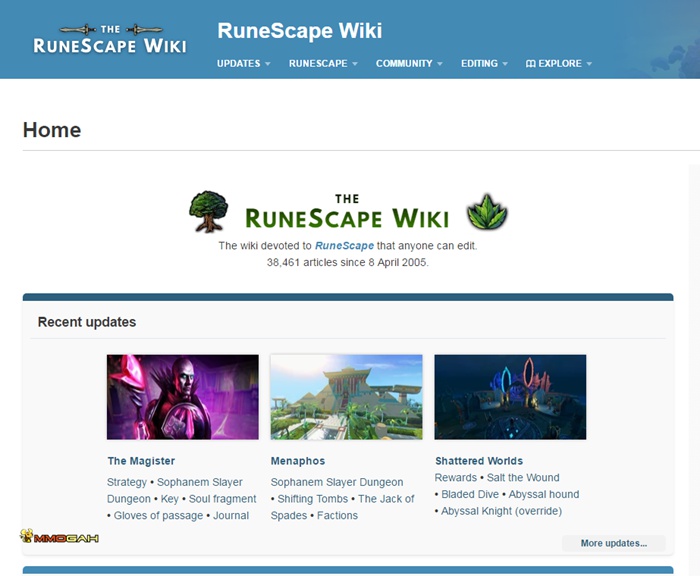
Task: Open the RUNESCAPE menu
Action: [x=323, y=63]
